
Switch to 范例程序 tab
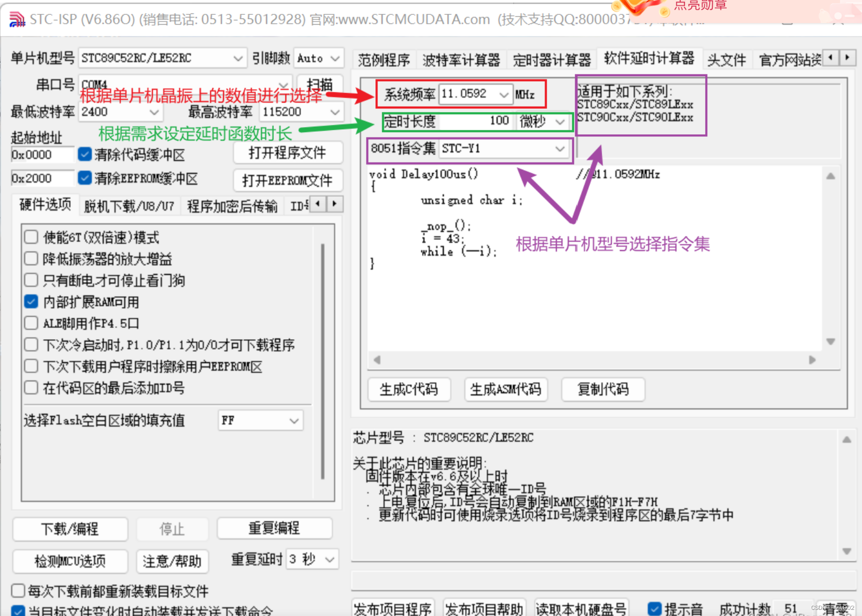click(x=384, y=60)
